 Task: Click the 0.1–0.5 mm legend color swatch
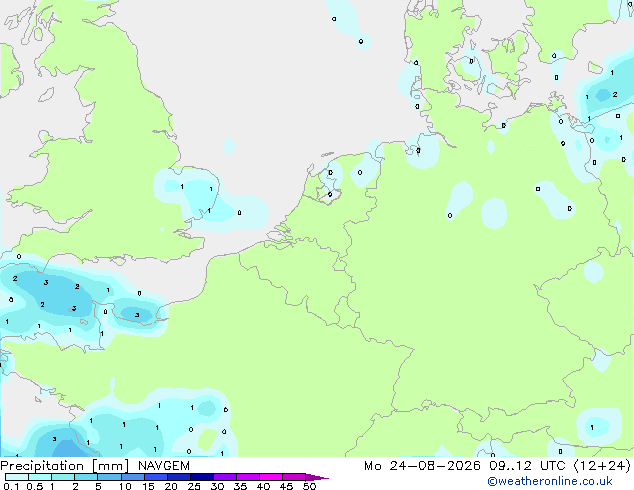click(17, 477)
